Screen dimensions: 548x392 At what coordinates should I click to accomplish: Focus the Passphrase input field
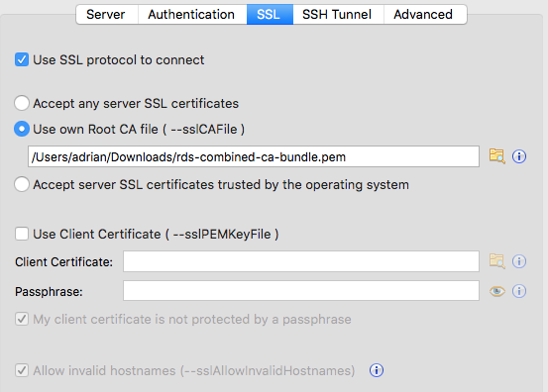pyautogui.click(x=301, y=290)
